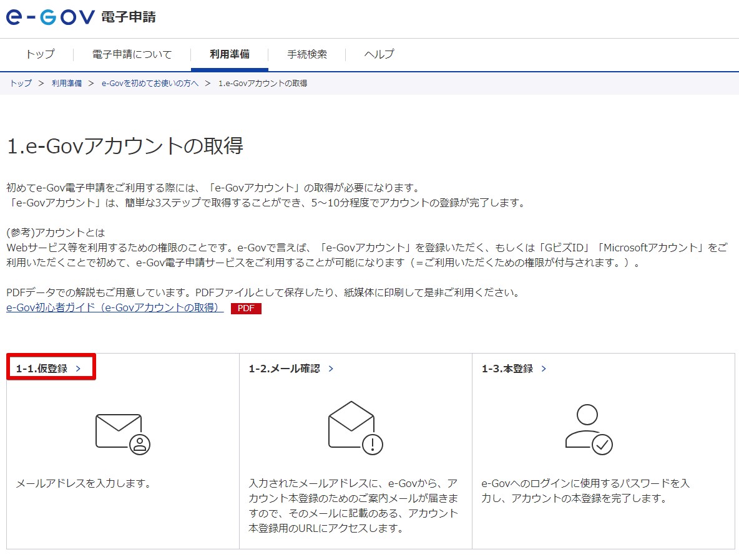Click the line starting PDFデータでの解説も

tap(263, 292)
